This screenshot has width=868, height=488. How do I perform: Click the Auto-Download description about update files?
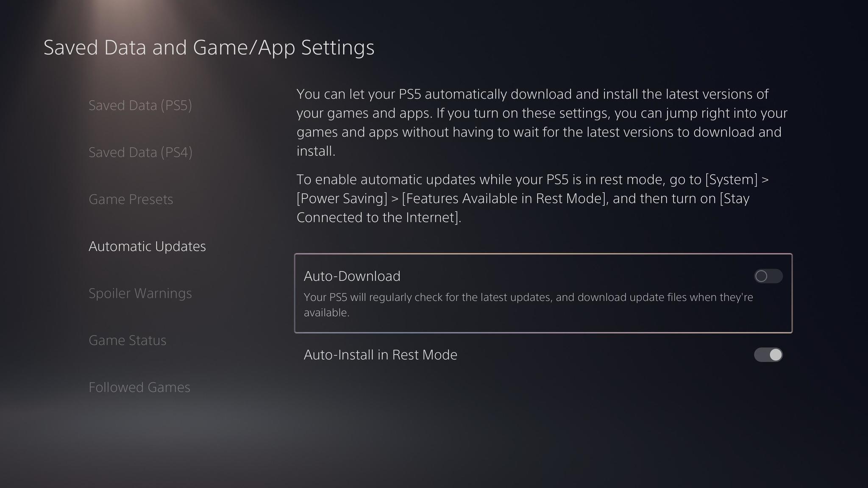point(529,305)
